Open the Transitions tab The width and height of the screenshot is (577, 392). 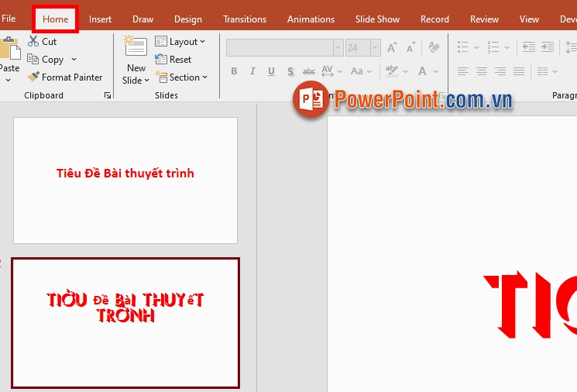(x=245, y=19)
